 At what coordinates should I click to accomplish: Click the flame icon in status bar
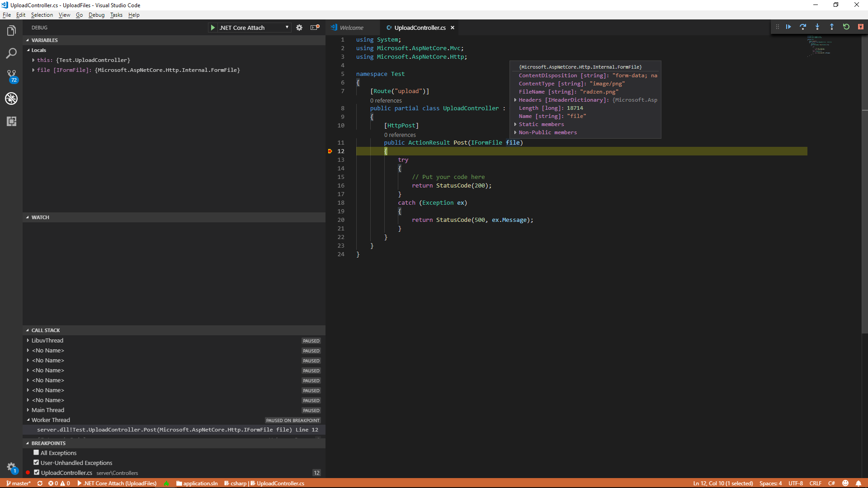pos(166,483)
